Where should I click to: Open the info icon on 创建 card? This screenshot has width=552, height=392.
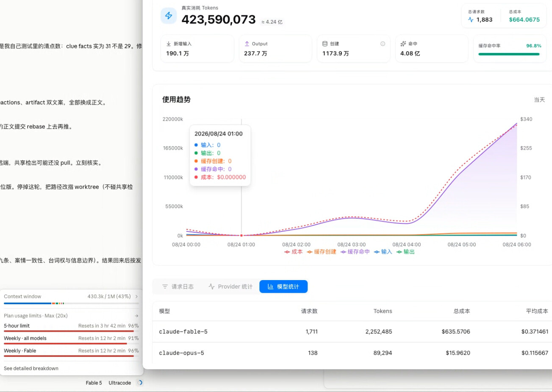coord(383,44)
